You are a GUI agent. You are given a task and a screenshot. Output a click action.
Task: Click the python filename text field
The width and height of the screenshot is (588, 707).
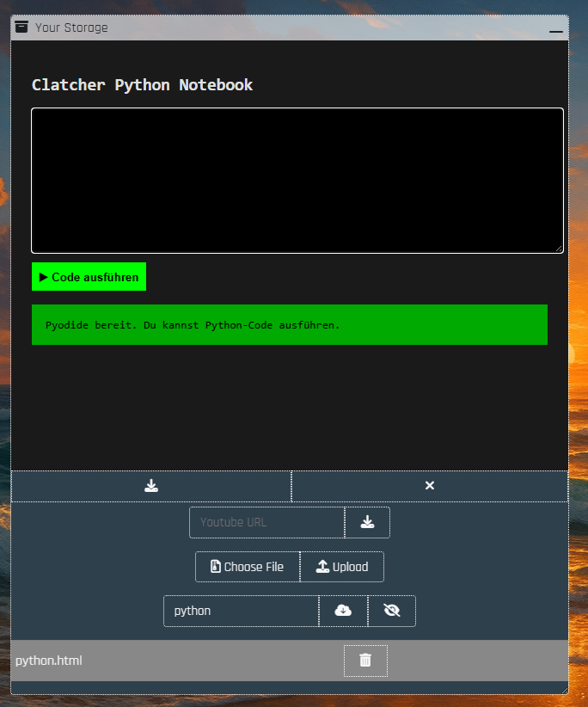tap(242, 611)
